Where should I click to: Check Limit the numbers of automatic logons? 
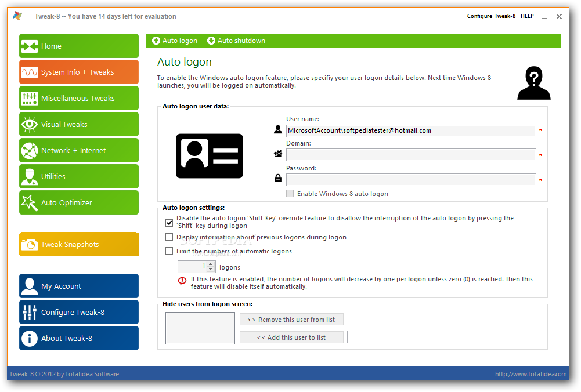tap(169, 251)
